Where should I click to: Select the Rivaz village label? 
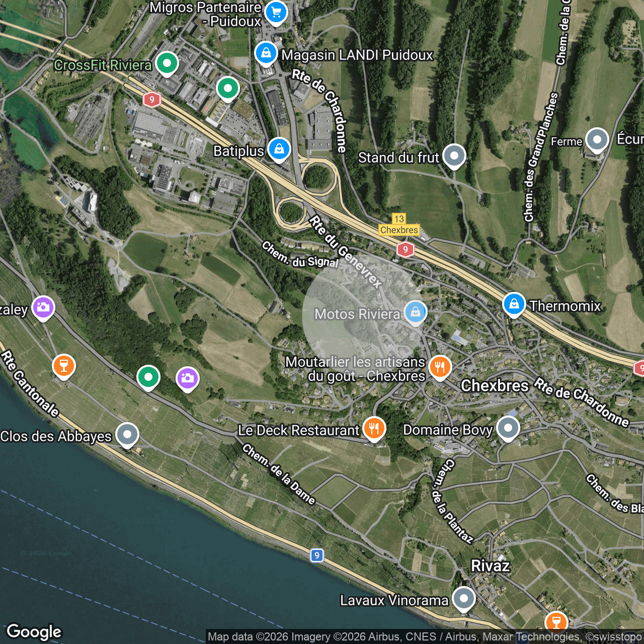(x=491, y=566)
